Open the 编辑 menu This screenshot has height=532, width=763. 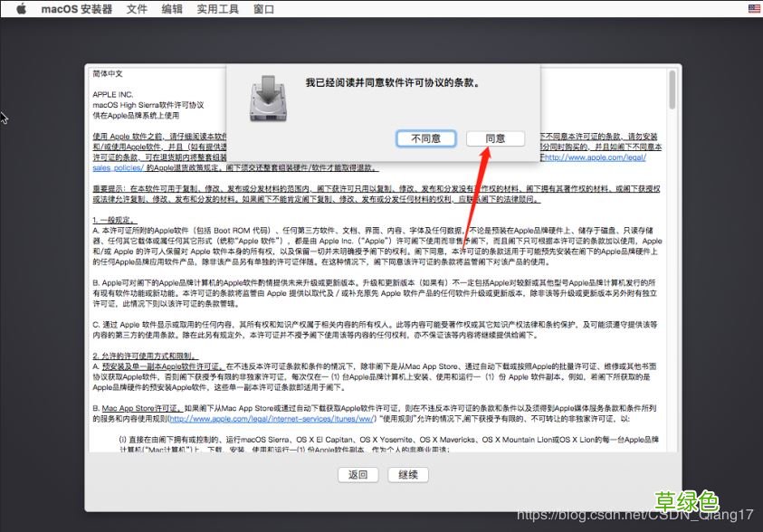pyautogui.click(x=172, y=9)
